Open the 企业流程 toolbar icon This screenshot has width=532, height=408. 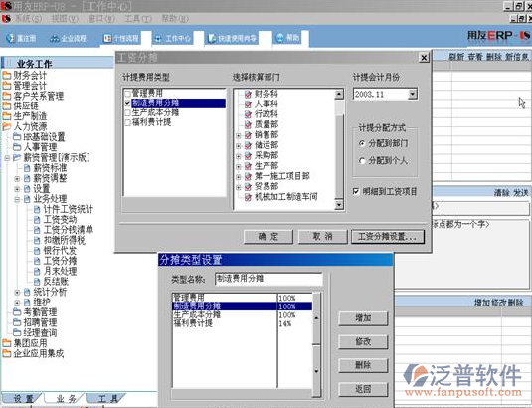point(55,38)
